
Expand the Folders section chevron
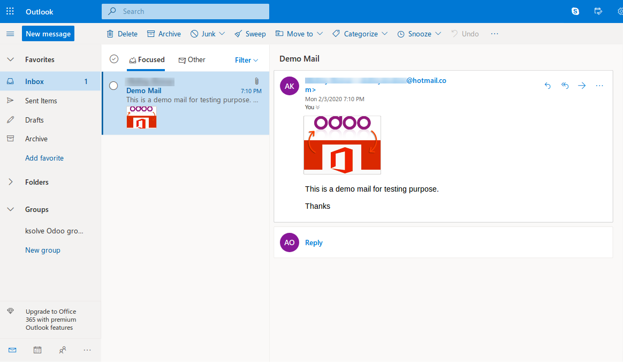pos(11,182)
